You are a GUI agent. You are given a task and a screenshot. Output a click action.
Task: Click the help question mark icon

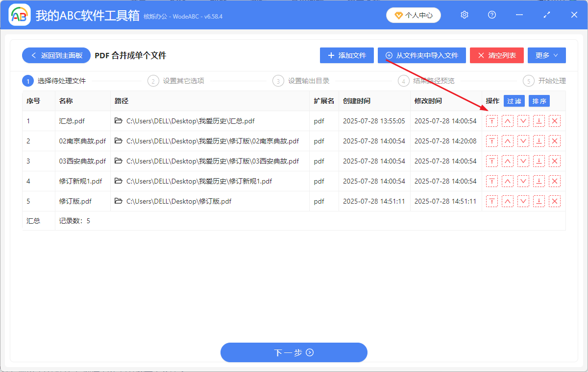491,15
